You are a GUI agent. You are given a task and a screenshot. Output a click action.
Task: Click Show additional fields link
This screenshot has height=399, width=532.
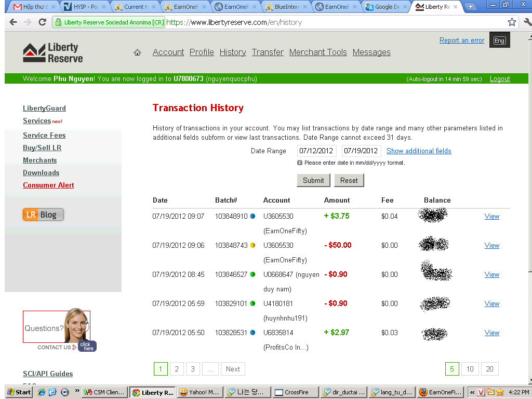pos(419,151)
